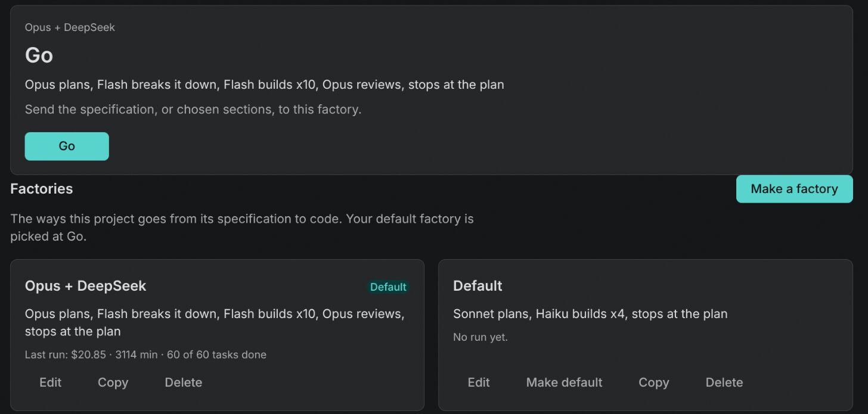Click the small Opus + DeepSeek label above Go heading
Screen dimensions: 868x414
[x=70, y=27]
